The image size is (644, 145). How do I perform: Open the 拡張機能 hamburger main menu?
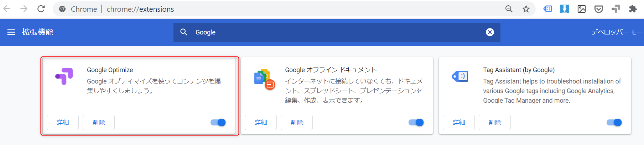pos(11,32)
